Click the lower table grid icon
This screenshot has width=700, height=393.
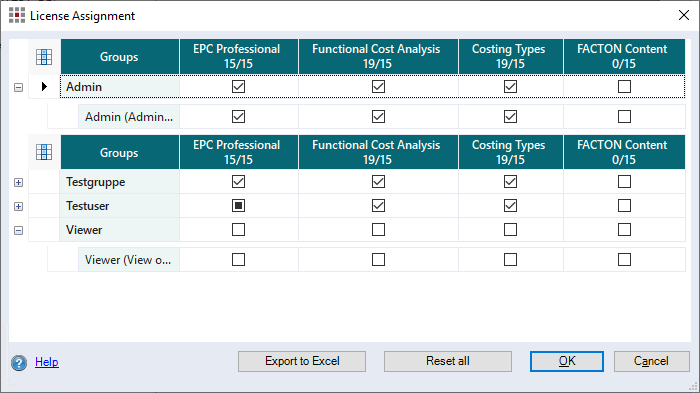(44, 152)
